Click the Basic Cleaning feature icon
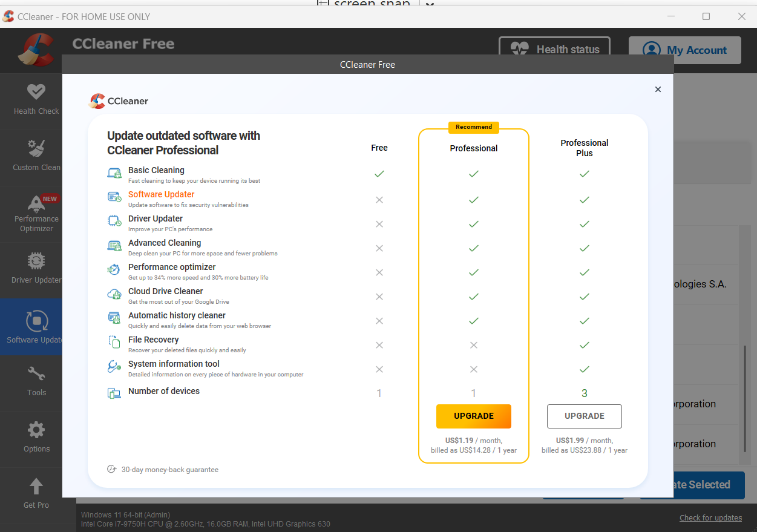Viewport: 757px width, 532px height. coord(114,173)
